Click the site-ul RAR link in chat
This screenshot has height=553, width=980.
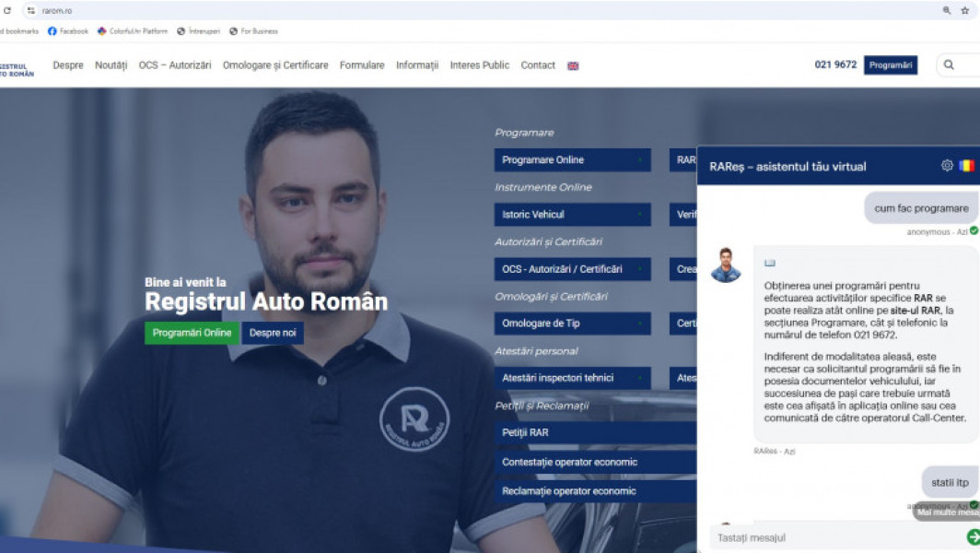pyautogui.click(x=915, y=311)
